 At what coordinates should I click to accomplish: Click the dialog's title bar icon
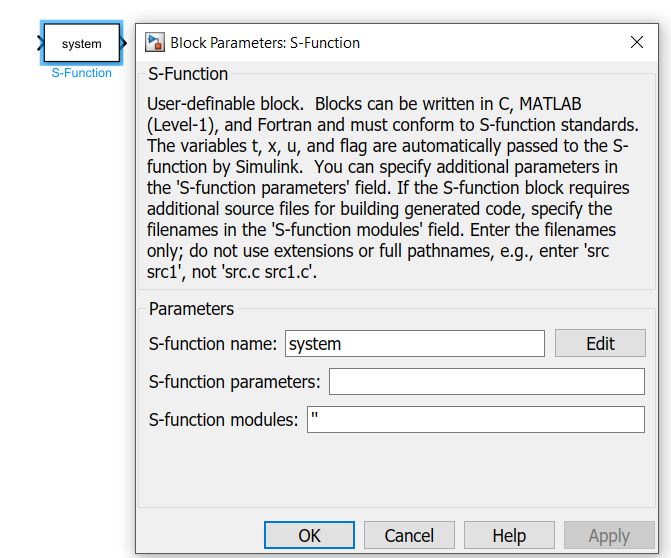(x=155, y=42)
